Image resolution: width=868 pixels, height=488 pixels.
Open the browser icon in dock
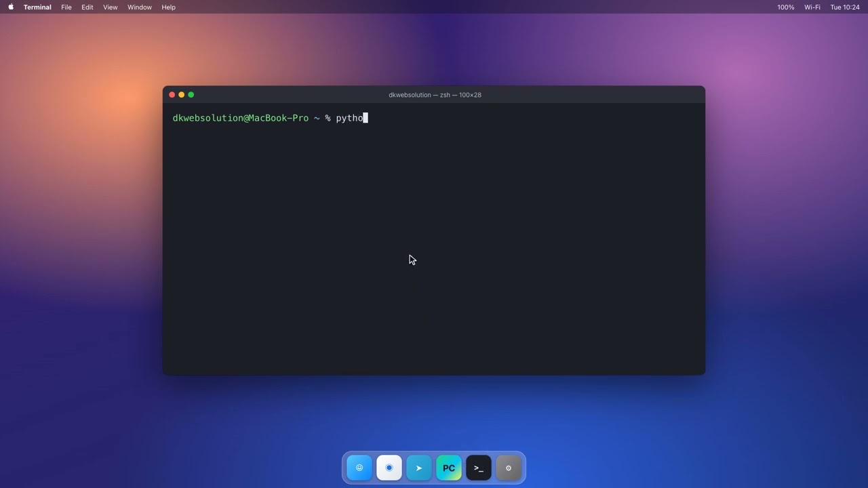[389, 468]
